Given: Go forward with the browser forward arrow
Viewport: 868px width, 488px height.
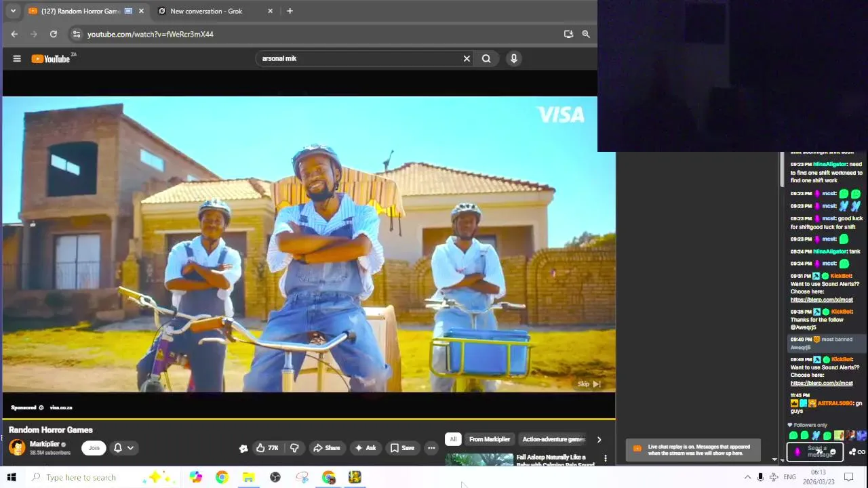Looking at the screenshot, I should [x=34, y=34].
